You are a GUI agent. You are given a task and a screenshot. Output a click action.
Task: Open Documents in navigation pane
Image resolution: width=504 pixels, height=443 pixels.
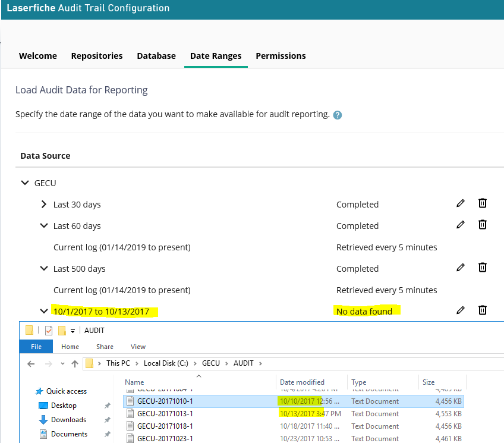tap(69, 434)
